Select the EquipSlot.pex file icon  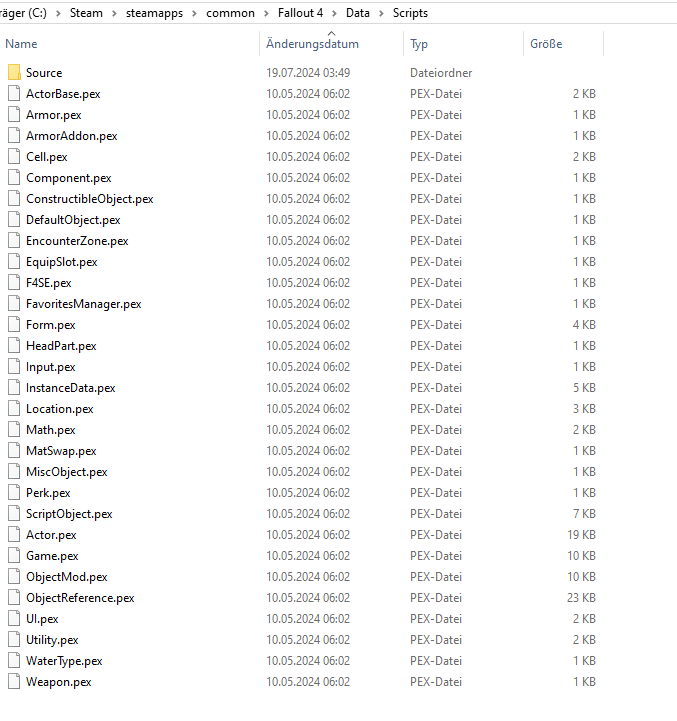[14, 262]
